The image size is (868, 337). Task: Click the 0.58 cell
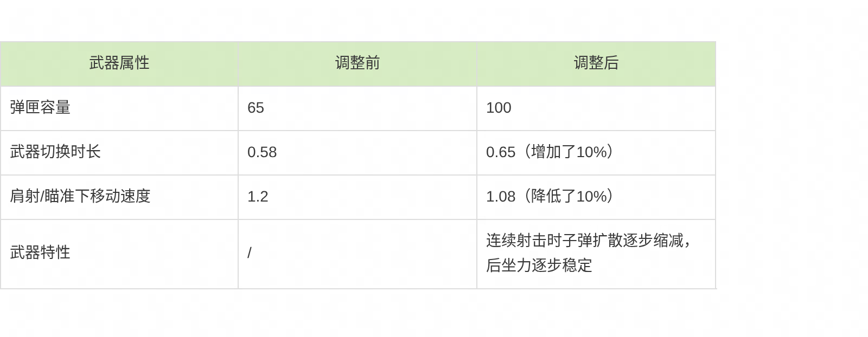coord(262,152)
